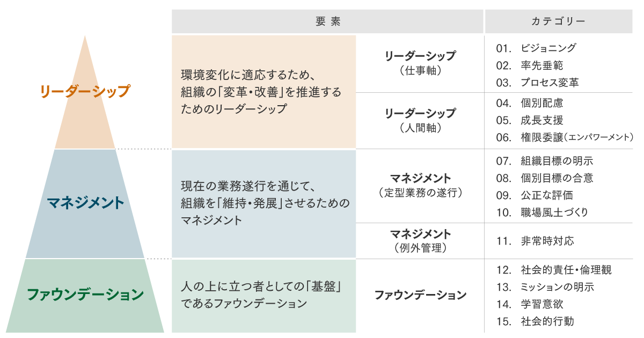Open item 12. 社会的責任・倫理観
Viewport: 644px width, 338px height.
554,270
